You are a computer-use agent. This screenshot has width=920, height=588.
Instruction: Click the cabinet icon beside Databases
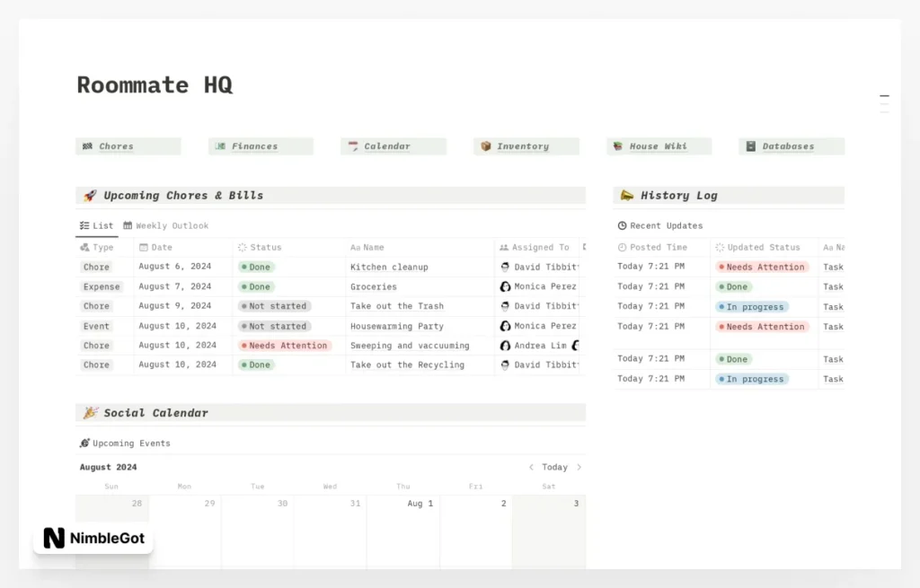coord(750,146)
